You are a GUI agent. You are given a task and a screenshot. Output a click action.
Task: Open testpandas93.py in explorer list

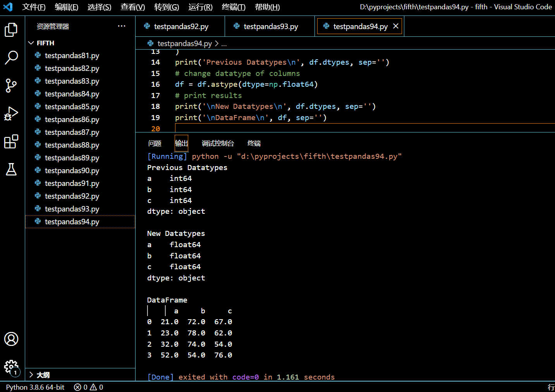pyautogui.click(x=80, y=209)
